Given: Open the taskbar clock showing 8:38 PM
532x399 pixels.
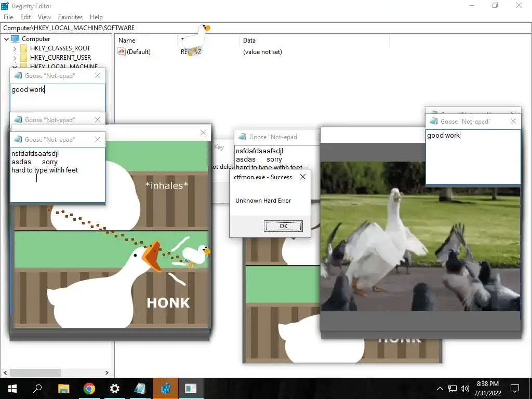Looking at the screenshot, I should pyautogui.click(x=488, y=389).
